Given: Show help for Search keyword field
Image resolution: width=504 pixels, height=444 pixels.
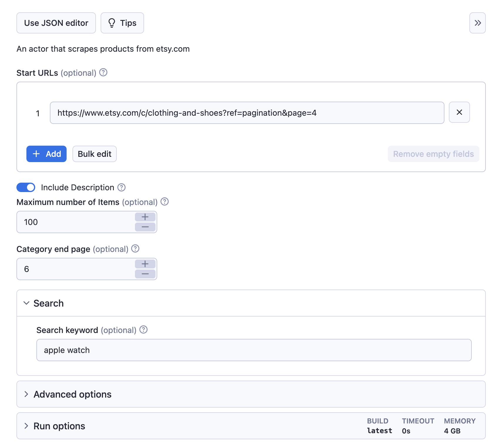Looking at the screenshot, I should (x=143, y=330).
